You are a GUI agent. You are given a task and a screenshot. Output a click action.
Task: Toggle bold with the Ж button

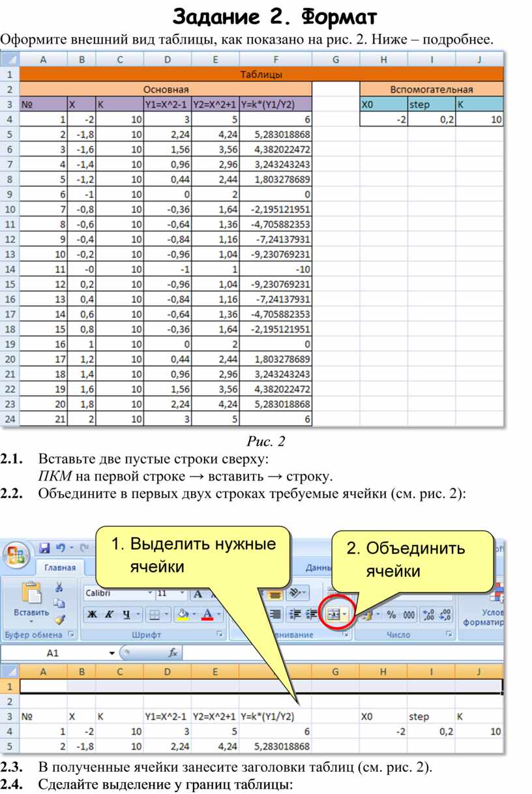click(x=93, y=614)
